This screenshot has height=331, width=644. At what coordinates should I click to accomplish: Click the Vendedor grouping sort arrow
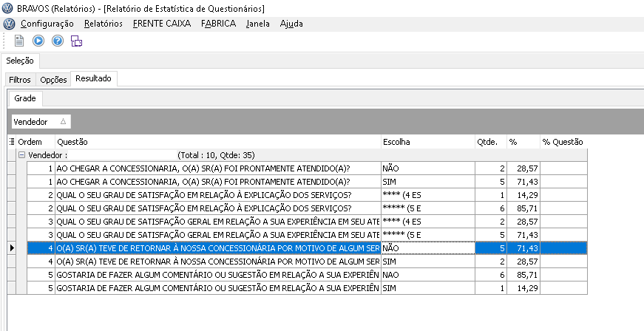(63, 121)
